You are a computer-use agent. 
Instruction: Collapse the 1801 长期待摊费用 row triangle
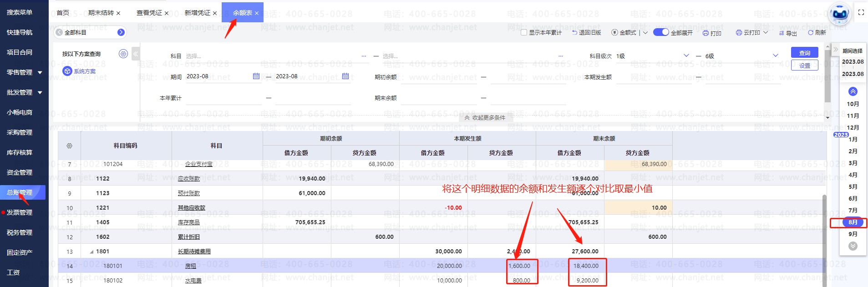[91, 252]
